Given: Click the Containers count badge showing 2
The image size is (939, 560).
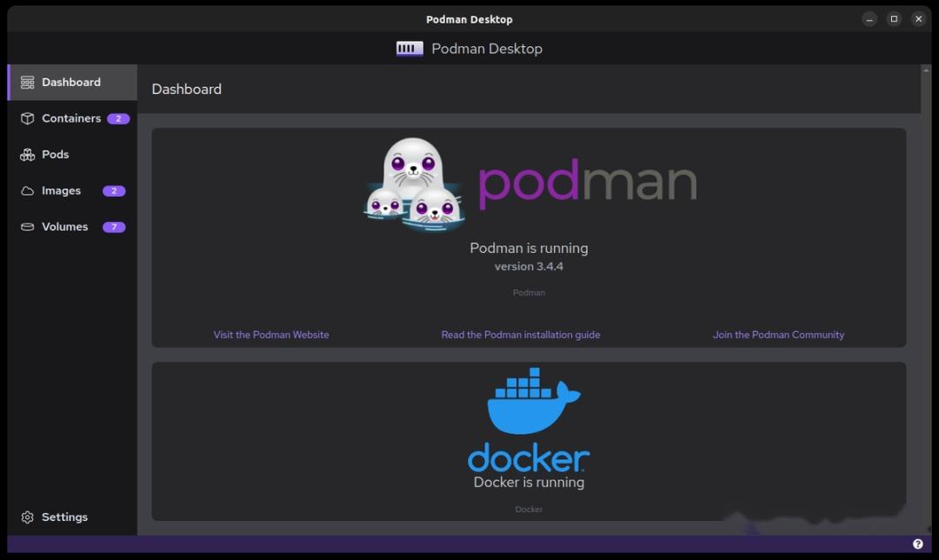Looking at the screenshot, I should [x=117, y=118].
